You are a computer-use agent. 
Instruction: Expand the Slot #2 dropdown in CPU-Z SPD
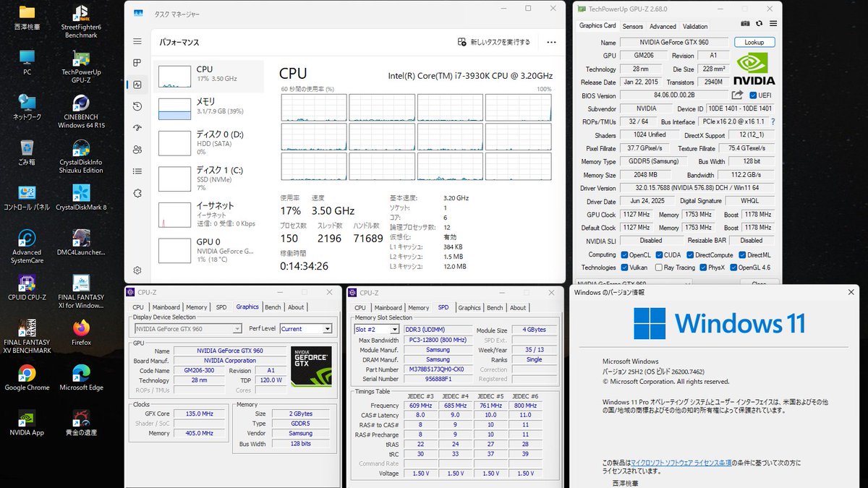393,329
